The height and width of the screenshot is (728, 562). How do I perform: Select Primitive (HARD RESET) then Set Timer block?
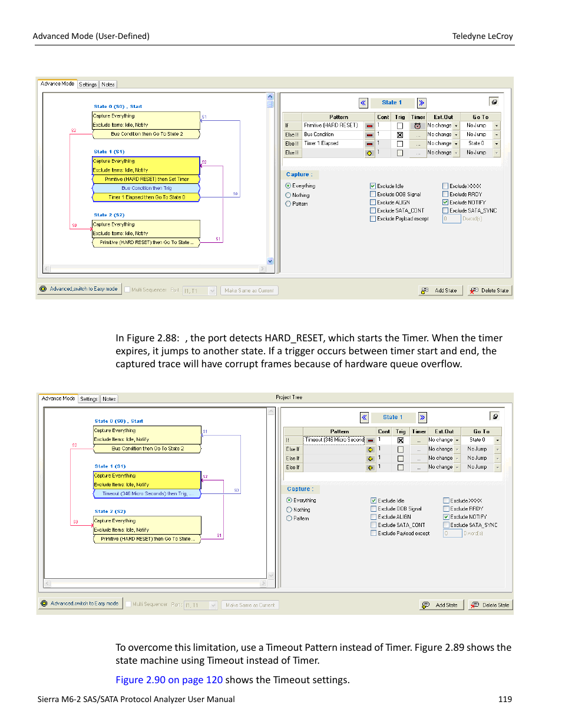[x=146, y=179]
